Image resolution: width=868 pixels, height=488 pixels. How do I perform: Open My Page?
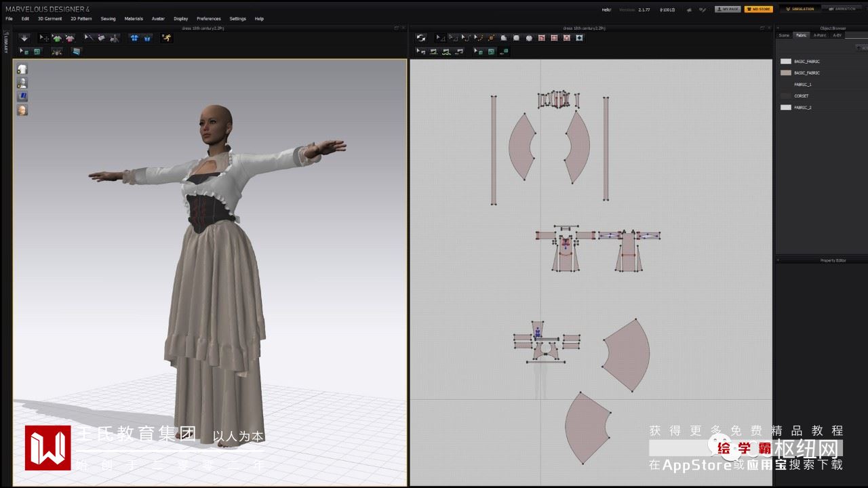pos(728,9)
